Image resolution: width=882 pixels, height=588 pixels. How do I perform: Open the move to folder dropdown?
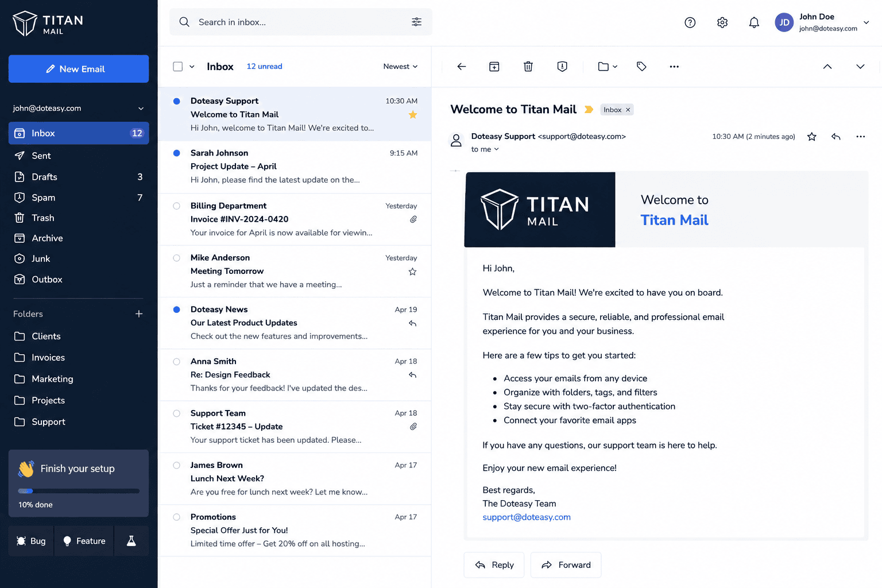608,67
